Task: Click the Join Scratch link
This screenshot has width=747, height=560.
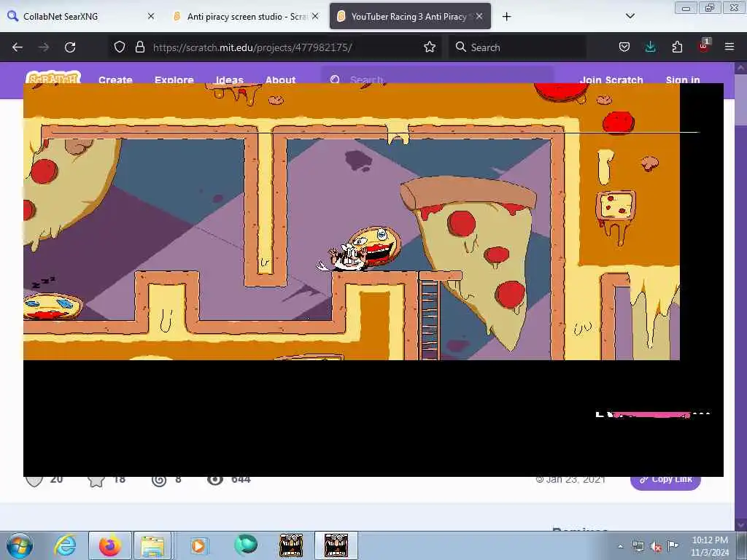Action: click(611, 79)
